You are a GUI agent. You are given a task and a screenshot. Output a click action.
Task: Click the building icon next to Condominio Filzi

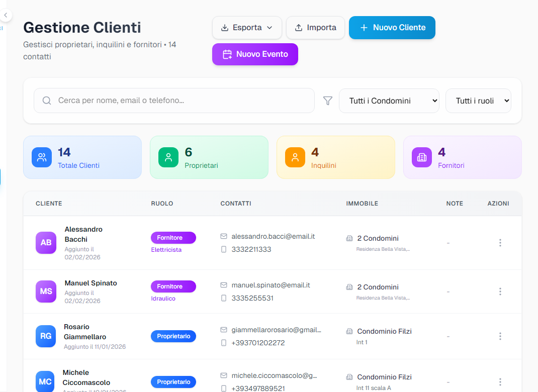tap(349, 332)
